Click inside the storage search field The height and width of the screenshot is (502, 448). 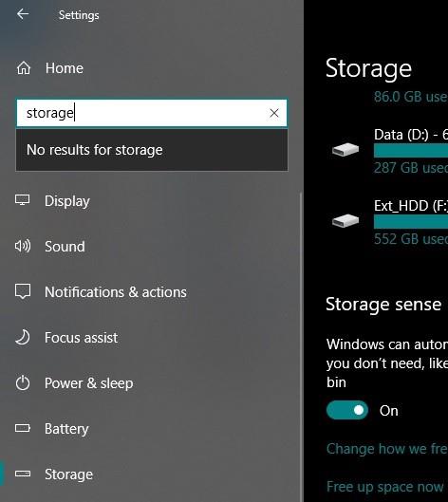(152, 113)
